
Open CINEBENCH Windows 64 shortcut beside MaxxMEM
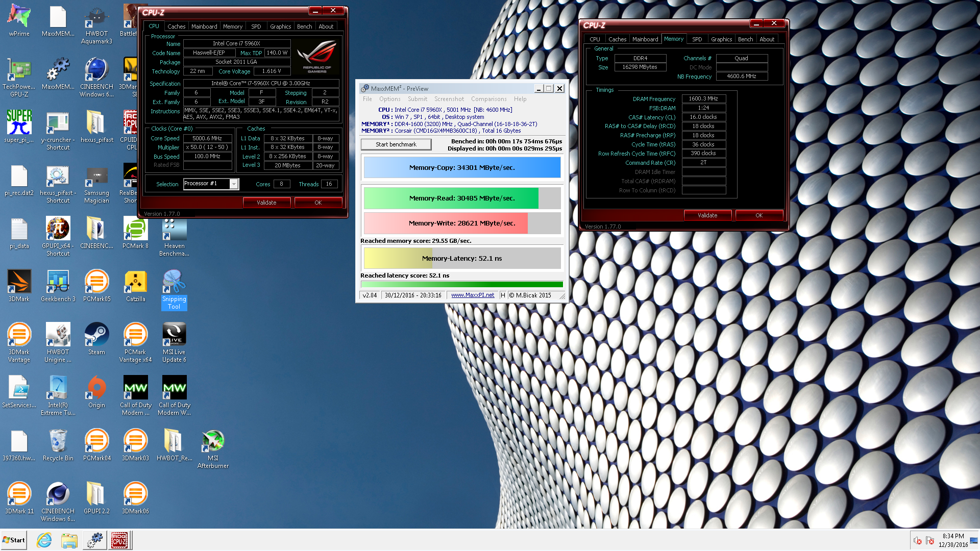[96, 77]
